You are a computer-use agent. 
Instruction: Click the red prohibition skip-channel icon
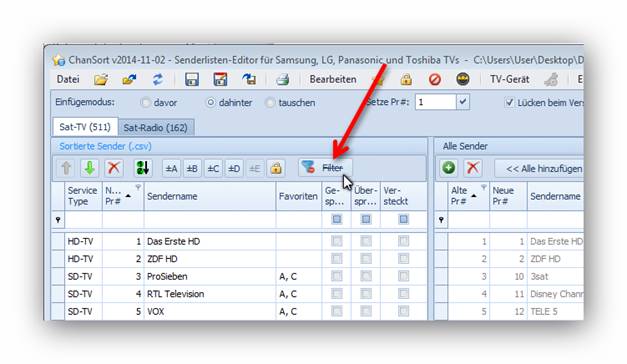click(x=434, y=80)
